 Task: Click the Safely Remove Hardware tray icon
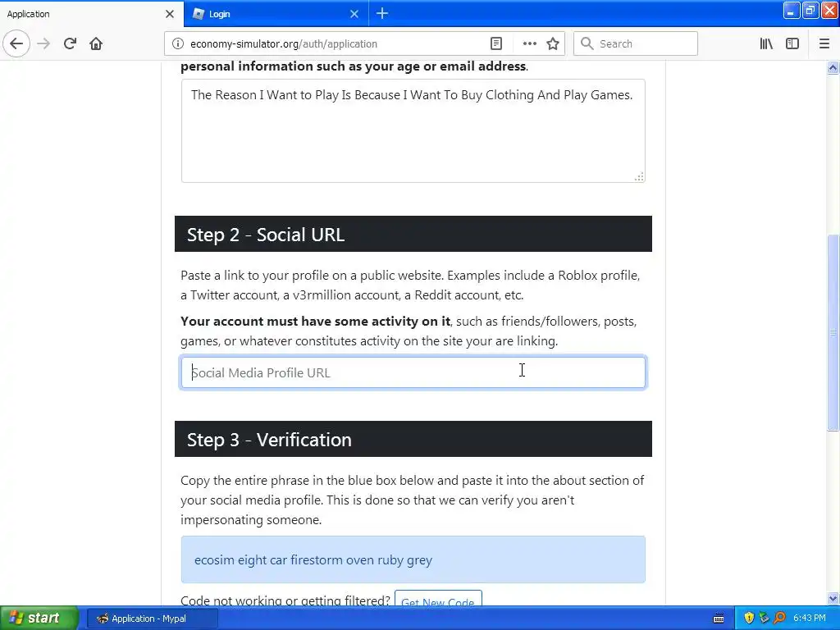click(765, 619)
